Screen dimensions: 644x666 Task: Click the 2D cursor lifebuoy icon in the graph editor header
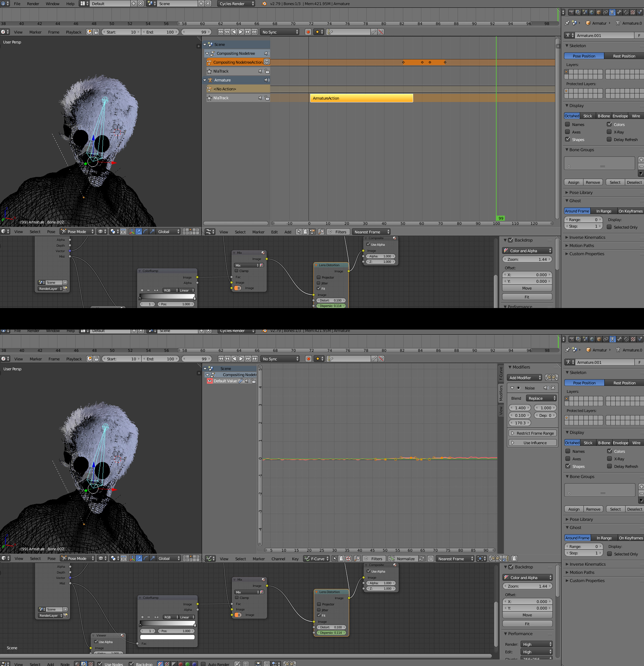[348, 559]
